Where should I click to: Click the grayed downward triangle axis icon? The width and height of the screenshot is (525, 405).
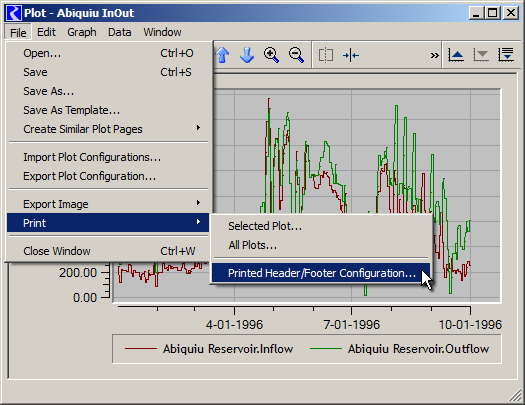click(480, 55)
